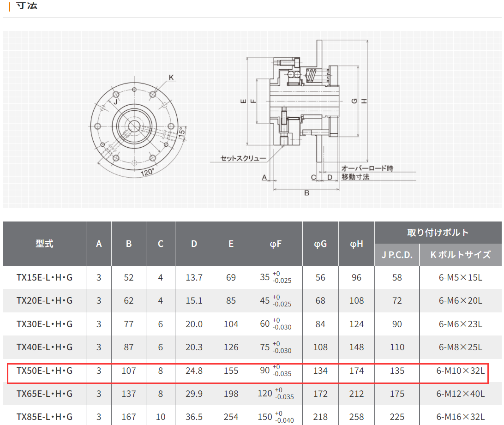Click the TX30E-L・H・G row label
Viewport: 504px width, 425px height.
click(44, 324)
